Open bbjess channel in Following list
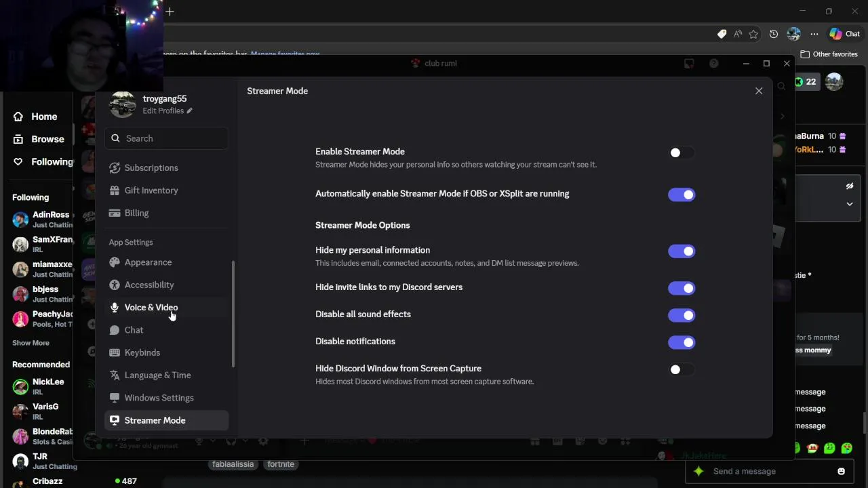Screen dimensions: 868x488 pyautogui.click(x=42, y=294)
